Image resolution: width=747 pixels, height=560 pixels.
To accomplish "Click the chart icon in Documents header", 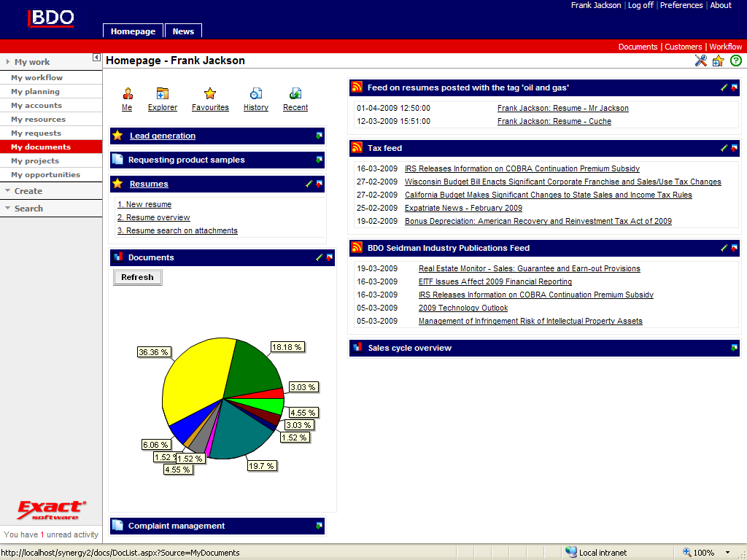I will pos(117,257).
